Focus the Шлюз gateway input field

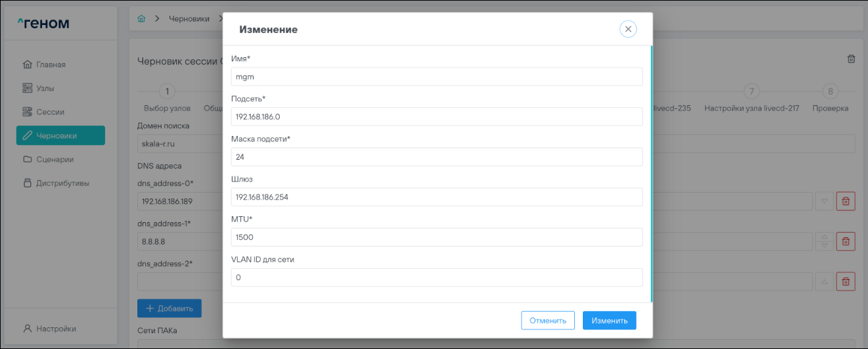(436, 197)
